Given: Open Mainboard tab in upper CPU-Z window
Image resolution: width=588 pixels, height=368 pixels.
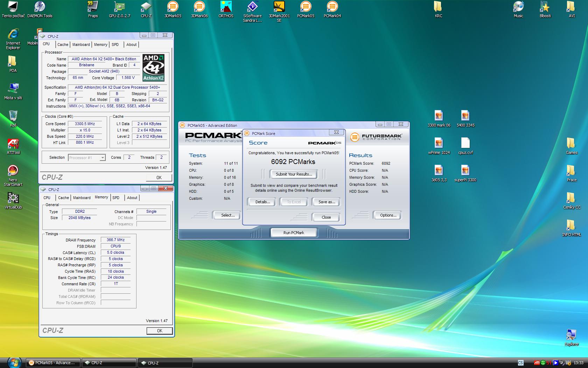Looking at the screenshot, I should coord(81,45).
